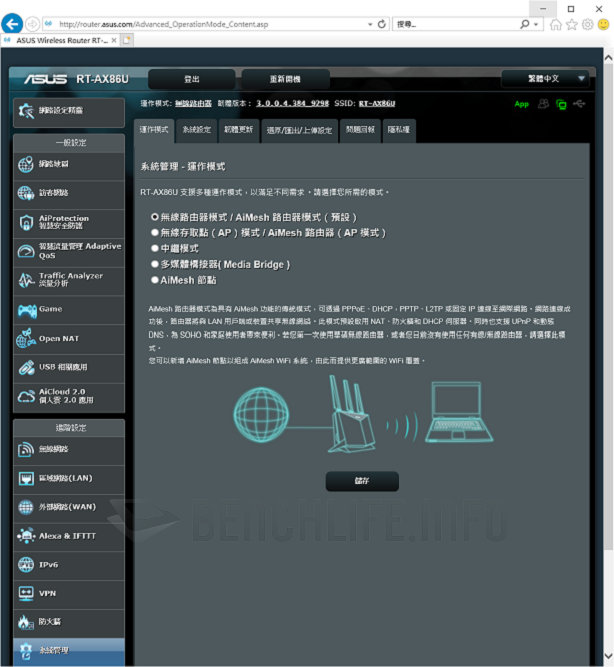Close the ASUS Wireless Router browser tab
614x667 pixels.
coord(114,40)
